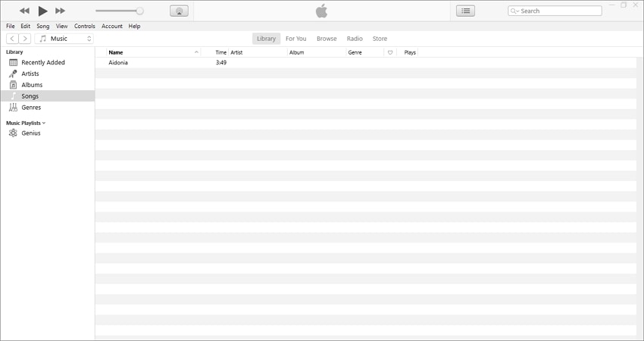Screen dimensions: 644x341
Task: Switch to the For You tab
Action: (x=295, y=39)
